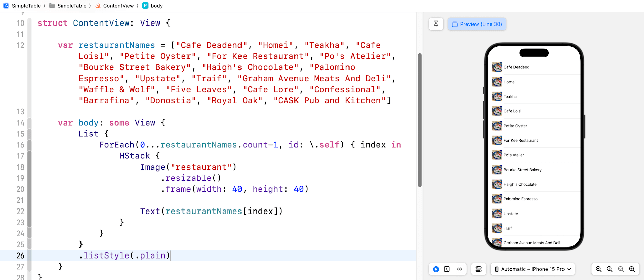Open Canvas Device Settings
Screen dimensions: 644x280
[479, 269]
